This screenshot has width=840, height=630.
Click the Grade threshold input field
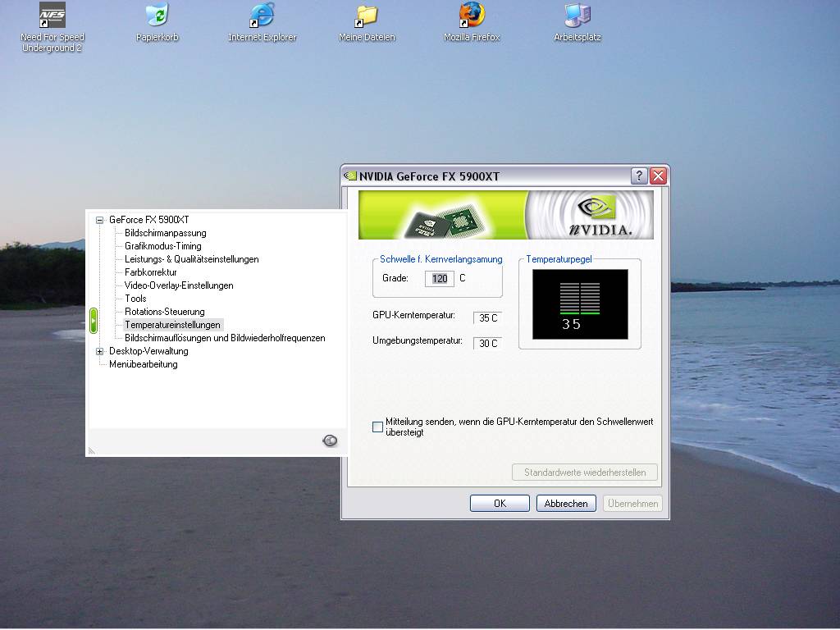coord(440,279)
